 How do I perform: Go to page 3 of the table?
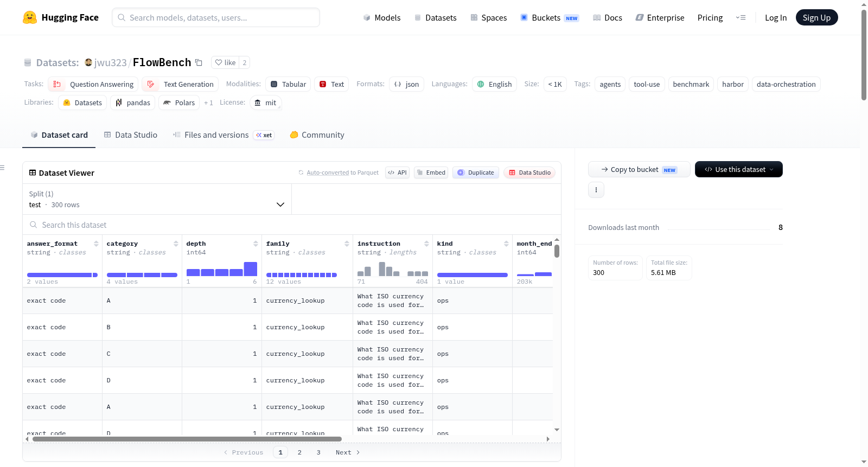click(x=318, y=452)
